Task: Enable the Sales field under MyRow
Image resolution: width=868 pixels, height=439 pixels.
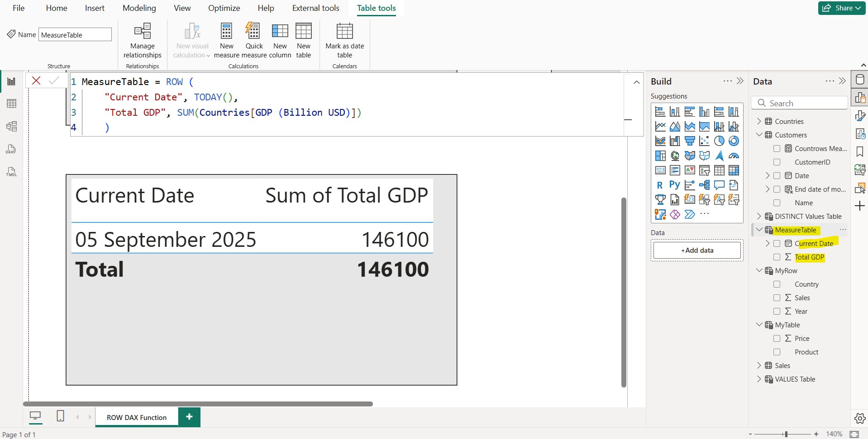Action: tap(777, 297)
